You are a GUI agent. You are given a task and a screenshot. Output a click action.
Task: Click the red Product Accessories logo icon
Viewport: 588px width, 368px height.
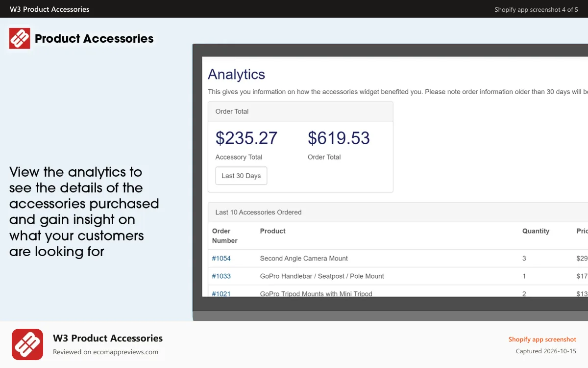pyautogui.click(x=20, y=38)
